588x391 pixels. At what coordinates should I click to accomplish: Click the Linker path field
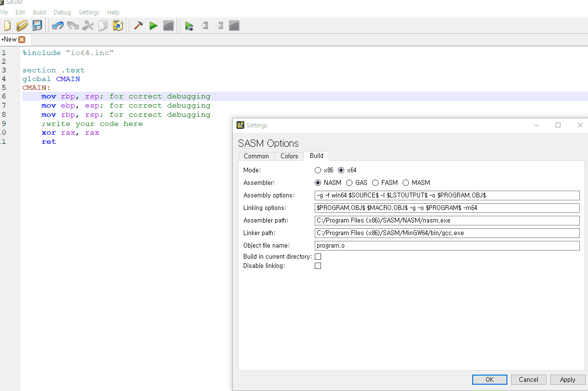(x=447, y=233)
